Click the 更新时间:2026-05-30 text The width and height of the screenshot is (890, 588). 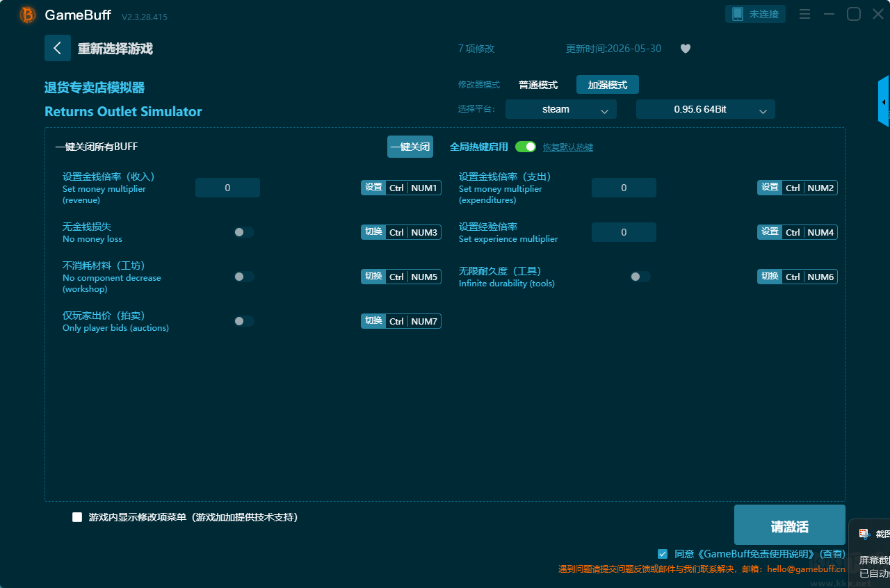[614, 49]
